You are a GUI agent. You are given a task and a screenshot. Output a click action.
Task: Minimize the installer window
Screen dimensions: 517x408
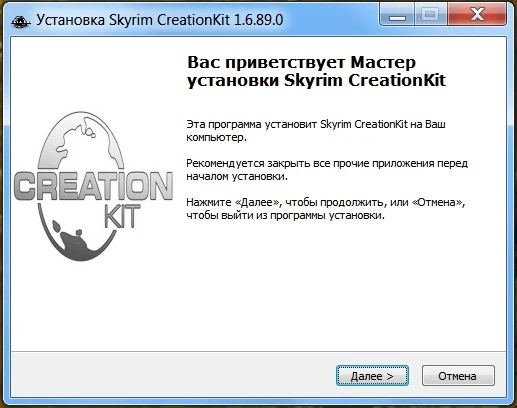397,15
